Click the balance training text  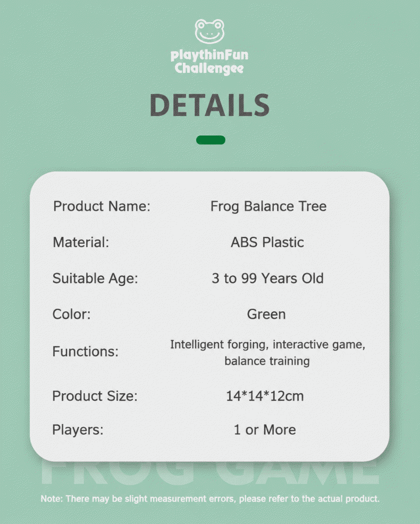point(267,361)
